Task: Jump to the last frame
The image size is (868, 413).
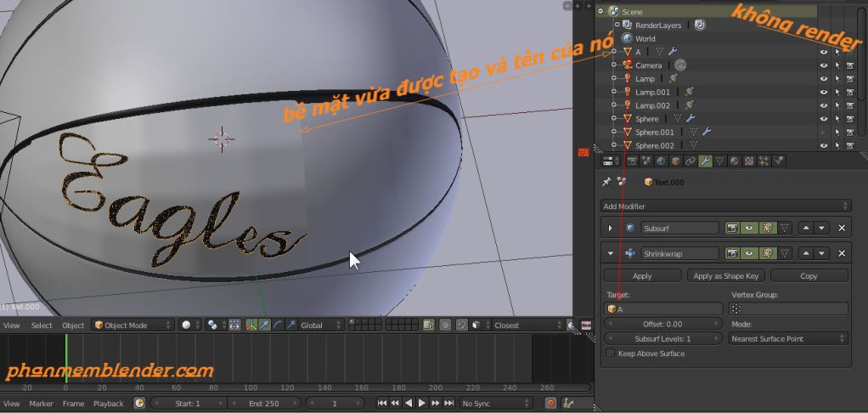Action: click(449, 404)
